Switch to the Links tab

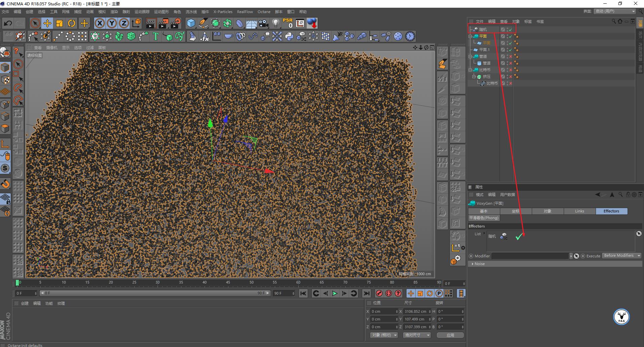[x=579, y=211]
